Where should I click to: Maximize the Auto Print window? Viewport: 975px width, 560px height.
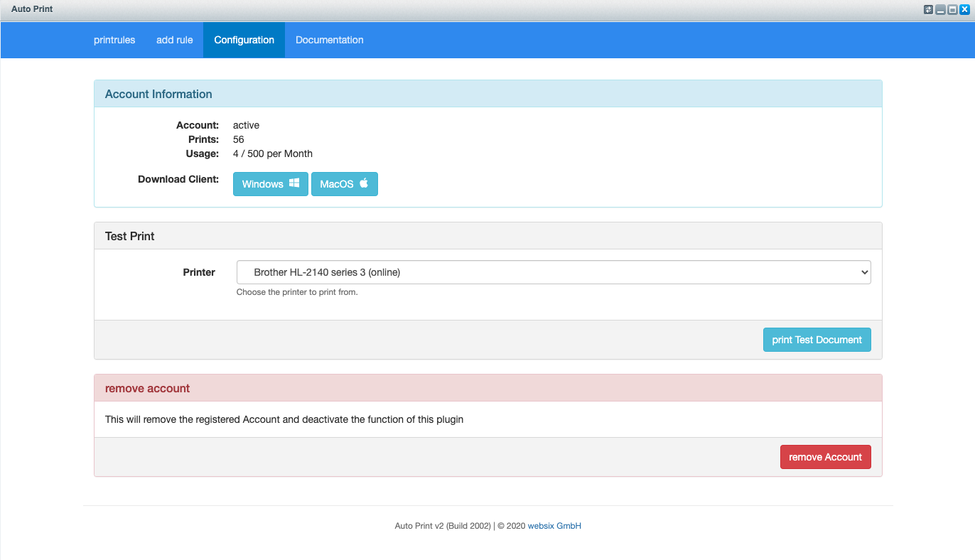952,9
